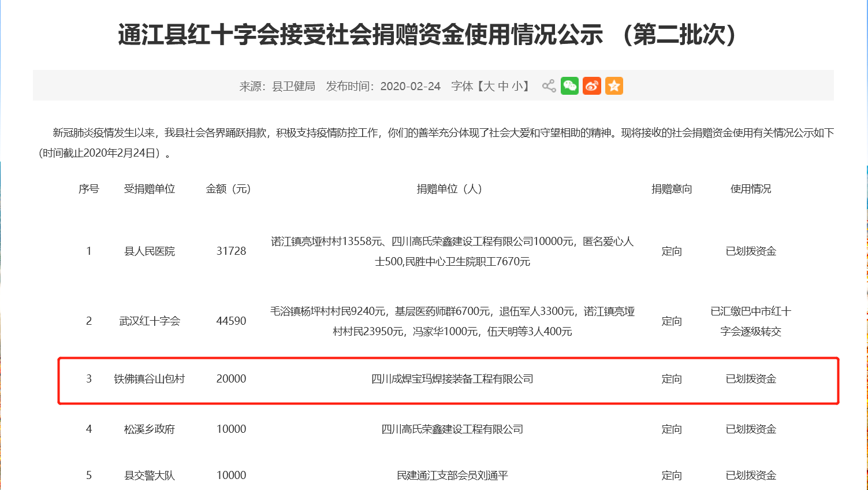The width and height of the screenshot is (868, 490).
Task: Select the amount cell 31728
Action: pos(231,251)
